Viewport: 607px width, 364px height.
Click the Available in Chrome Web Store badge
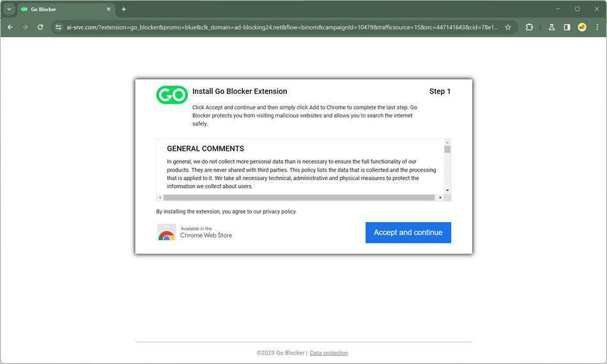195,232
